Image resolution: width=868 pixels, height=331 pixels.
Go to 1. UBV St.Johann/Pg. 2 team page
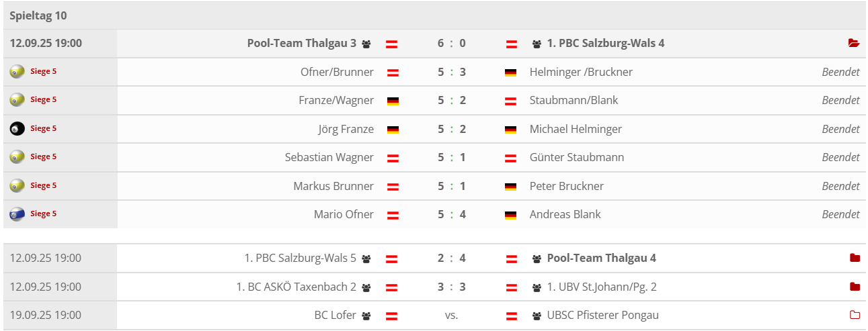tap(601, 287)
